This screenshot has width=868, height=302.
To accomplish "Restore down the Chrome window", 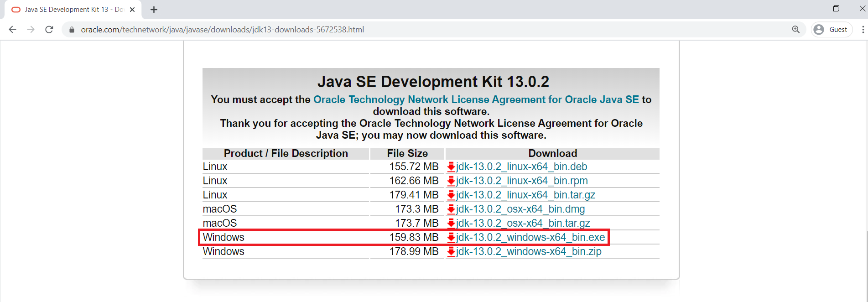I will 836,8.
